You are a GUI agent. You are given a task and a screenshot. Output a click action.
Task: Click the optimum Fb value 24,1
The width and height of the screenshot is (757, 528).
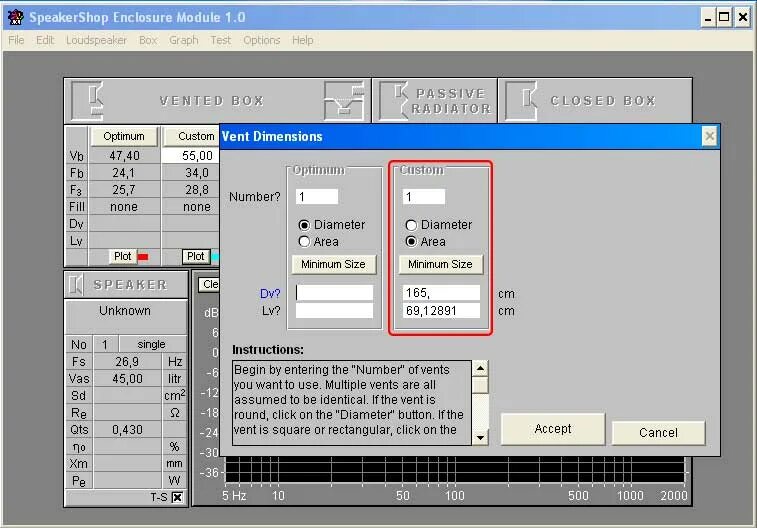[x=125, y=173]
